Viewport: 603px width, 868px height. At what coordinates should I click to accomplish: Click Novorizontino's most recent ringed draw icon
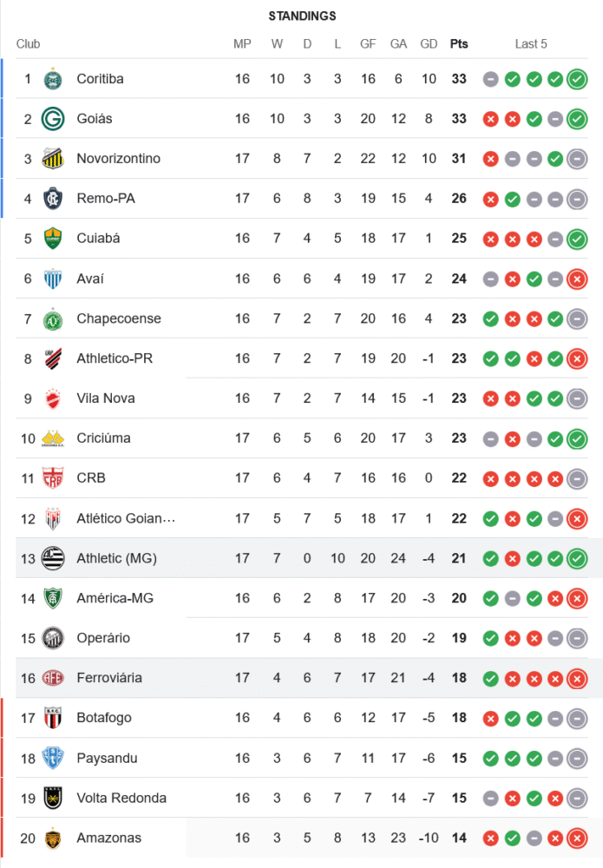[577, 159]
